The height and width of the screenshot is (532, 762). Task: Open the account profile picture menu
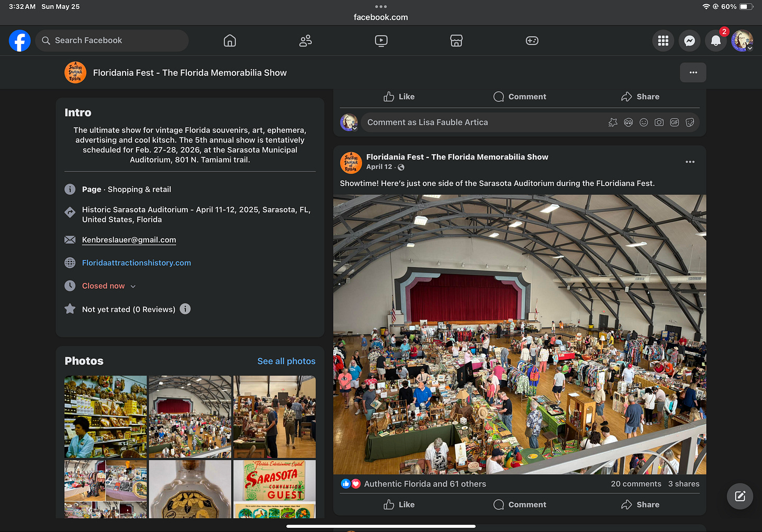[742, 41]
